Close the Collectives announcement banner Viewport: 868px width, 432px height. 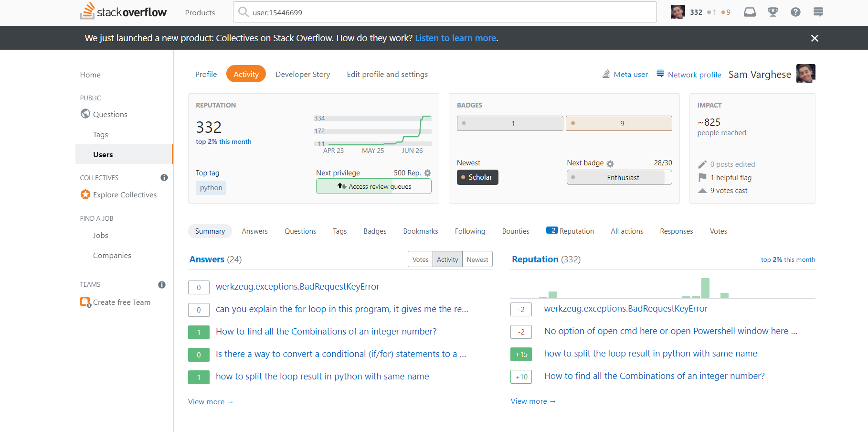(815, 38)
